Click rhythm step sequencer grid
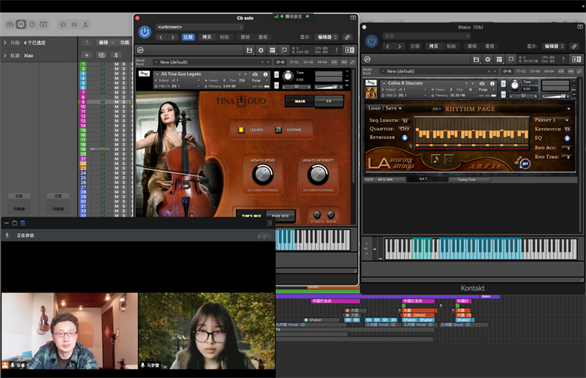The height and width of the screenshot is (378, 586). pyautogui.click(x=472, y=133)
